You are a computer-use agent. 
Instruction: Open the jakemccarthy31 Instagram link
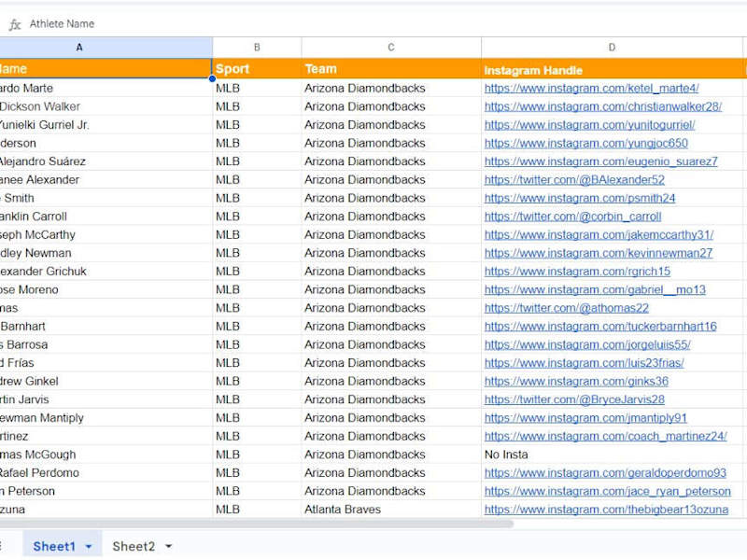(x=599, y=235)
